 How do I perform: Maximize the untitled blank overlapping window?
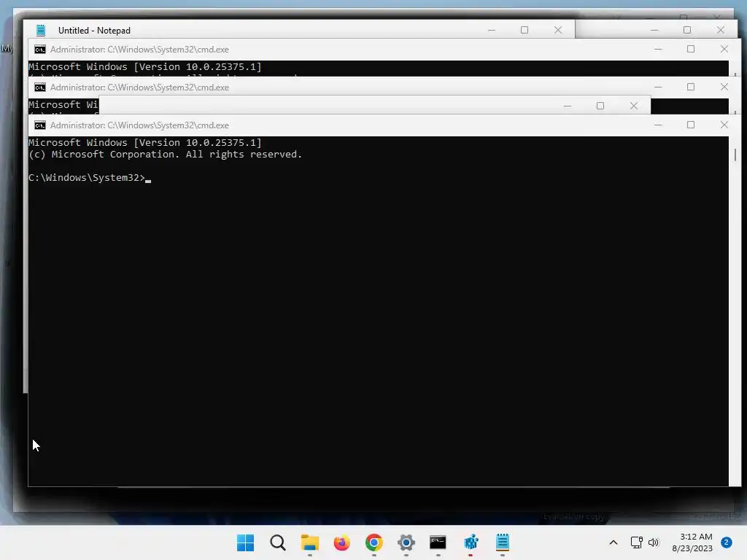click(x=600, y=106)
